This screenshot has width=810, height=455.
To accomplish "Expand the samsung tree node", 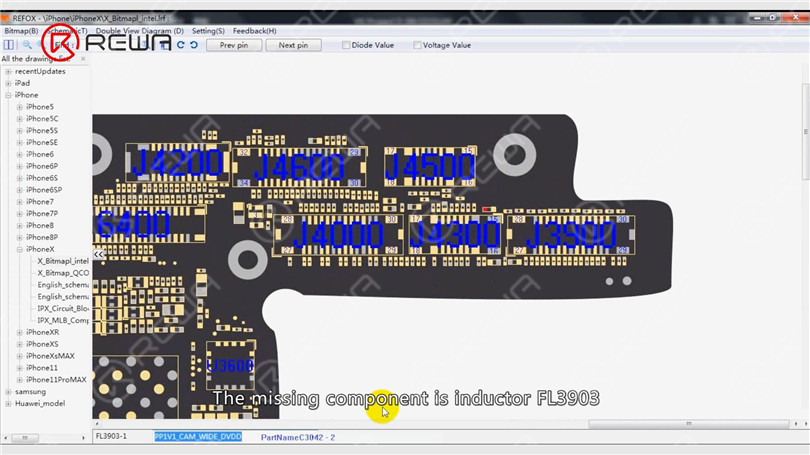I will click(8, 392).
